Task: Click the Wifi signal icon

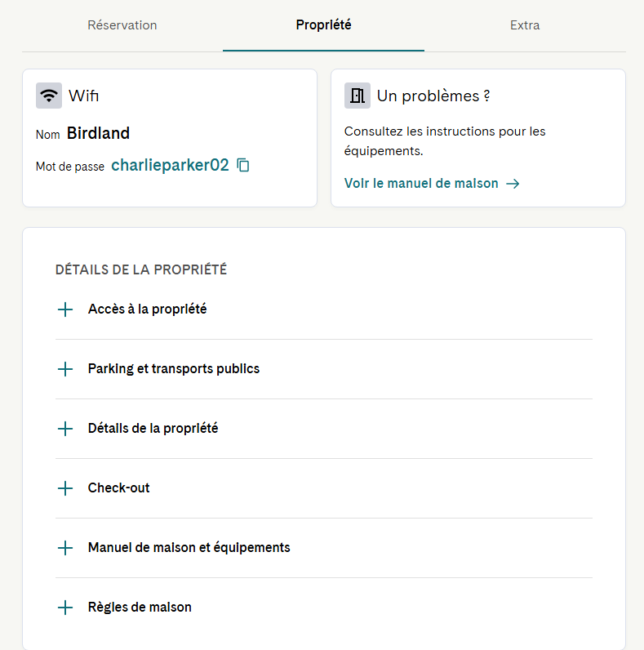Action: click(x=49, y=96)
